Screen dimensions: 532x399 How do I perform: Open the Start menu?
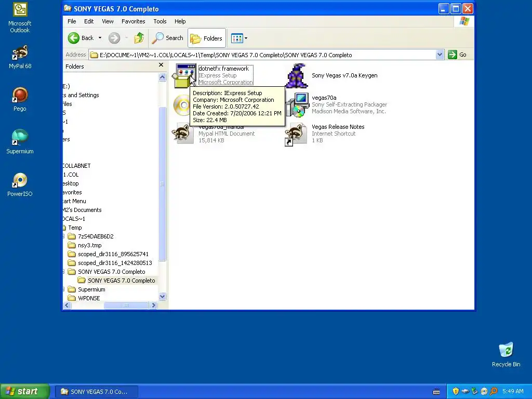[x=25, y=391]
